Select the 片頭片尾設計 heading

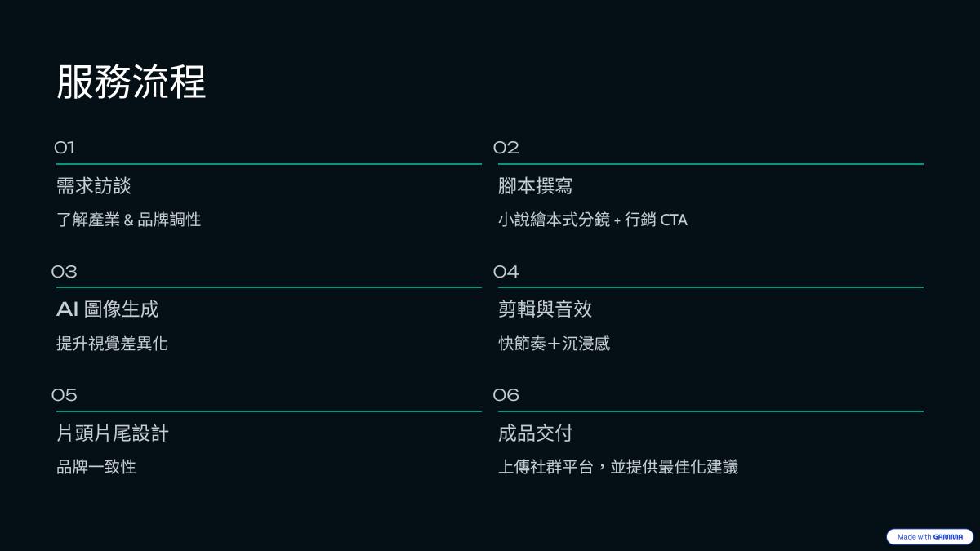[113, 433]
